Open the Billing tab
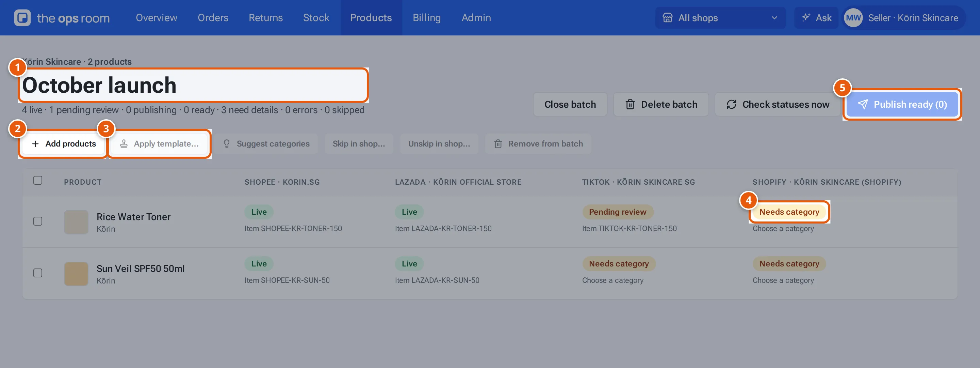Screen dimensions: 980x368 point(427,17)
